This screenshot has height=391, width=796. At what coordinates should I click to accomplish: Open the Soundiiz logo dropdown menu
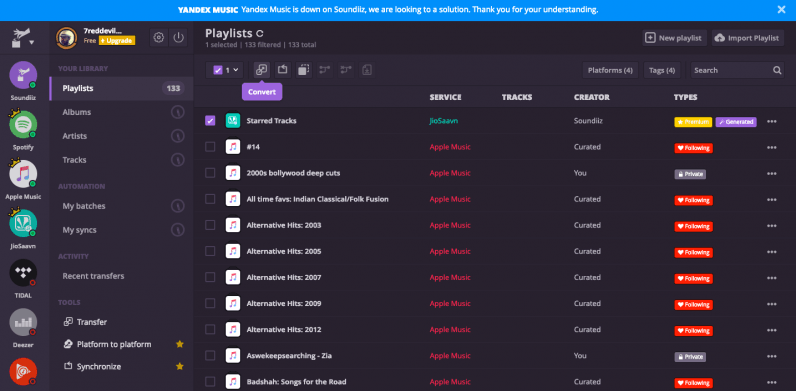tap(23, 39)
